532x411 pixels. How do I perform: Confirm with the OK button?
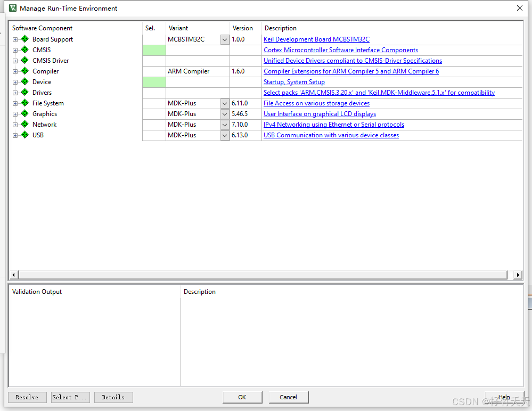[242, 397]
